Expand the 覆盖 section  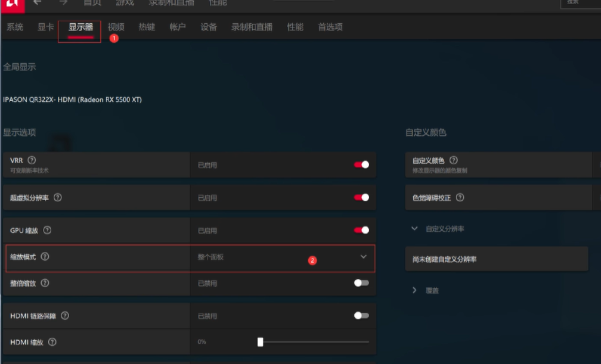coord(414,290)
